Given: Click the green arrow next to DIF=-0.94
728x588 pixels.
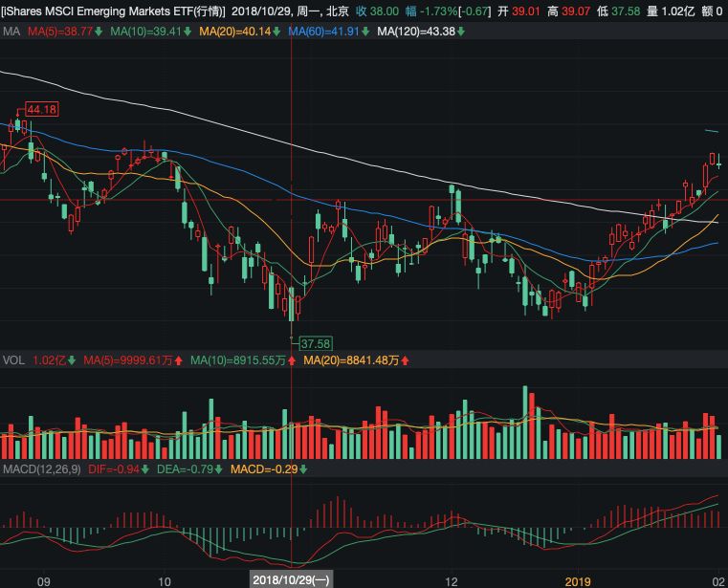Looking at the screenshot, I should pos(144,469).
